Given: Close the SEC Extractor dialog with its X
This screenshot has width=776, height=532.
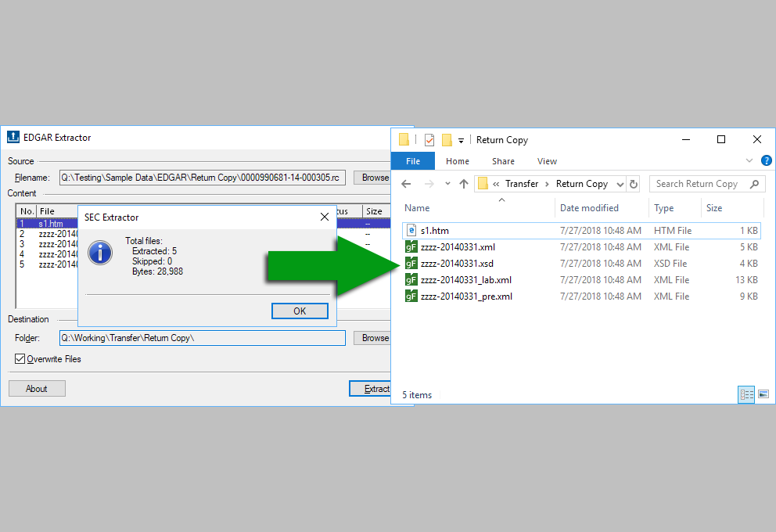Looking at the screenshot, I should pos(324,217).
